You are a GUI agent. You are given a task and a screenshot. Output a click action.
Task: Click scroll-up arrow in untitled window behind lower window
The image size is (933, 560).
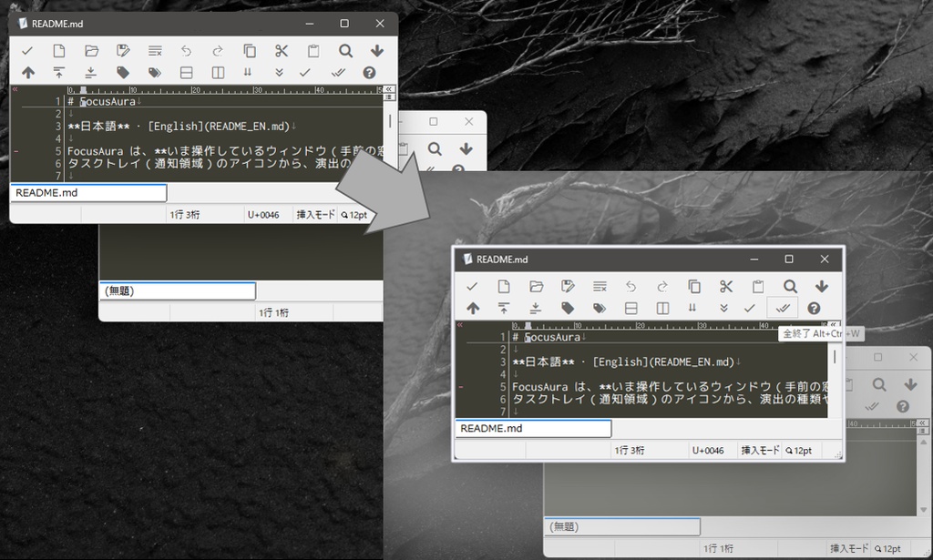click(923, 443)
